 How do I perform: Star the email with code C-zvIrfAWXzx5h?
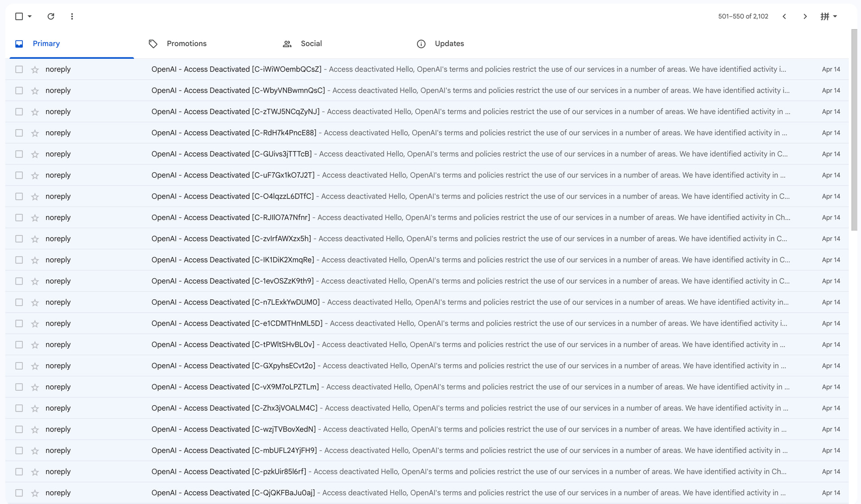coord(35,239)
